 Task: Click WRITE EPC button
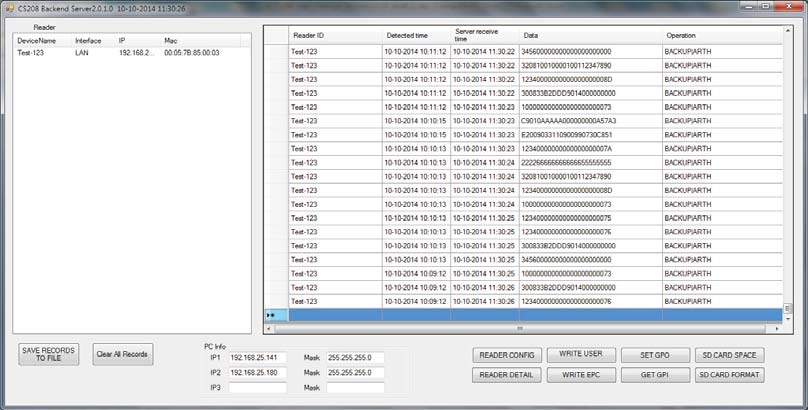point(581,375)
